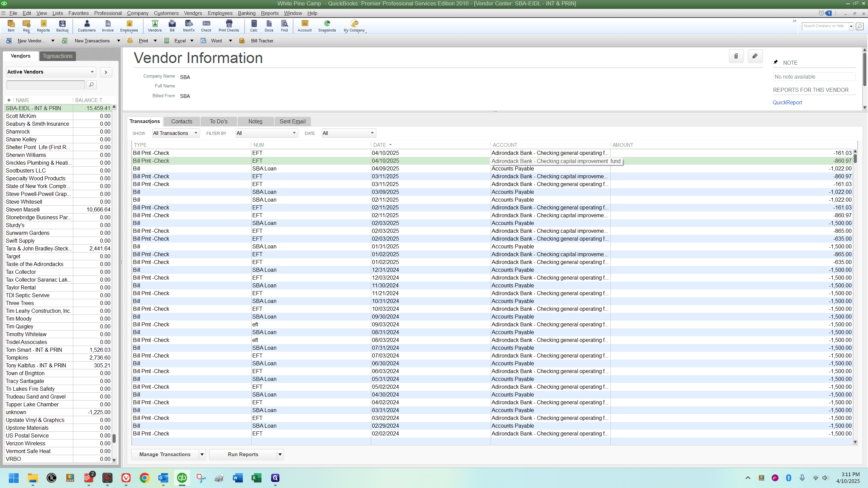Open the Professional menu
The image size is (868, 488).
pos(108,13)
